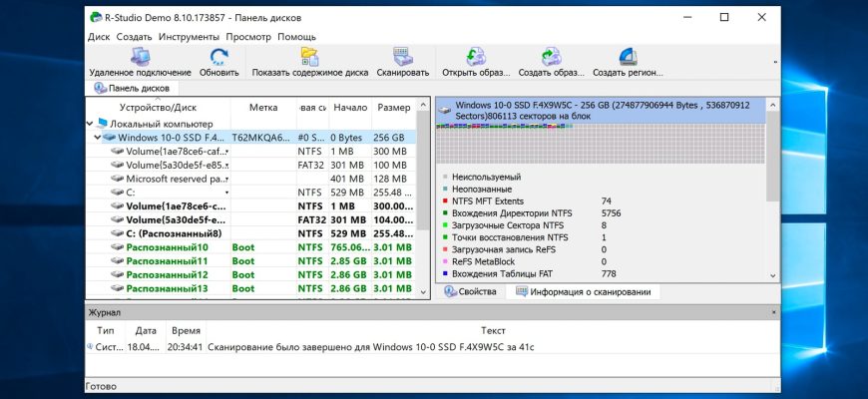Click the Готово status bar text
The image size is (868, 399).
pos(102,386)
